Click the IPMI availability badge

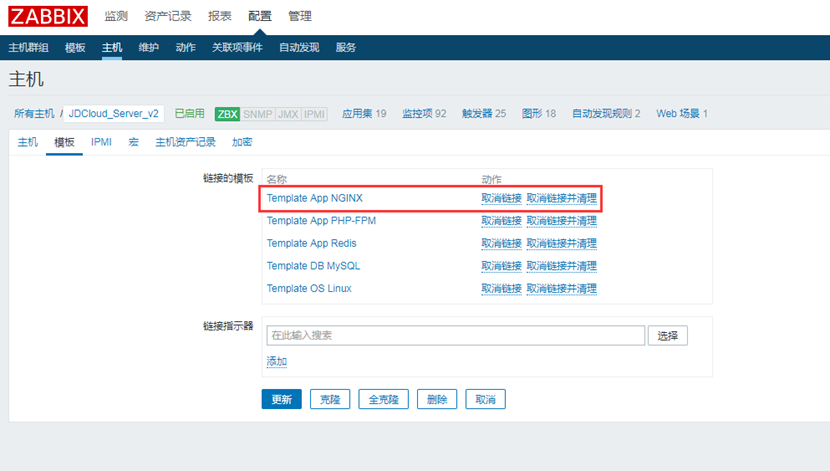click(314, 114)
